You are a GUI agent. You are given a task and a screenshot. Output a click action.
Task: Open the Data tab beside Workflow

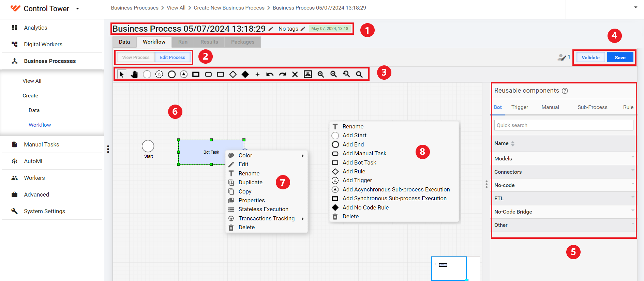pos(124,42)
